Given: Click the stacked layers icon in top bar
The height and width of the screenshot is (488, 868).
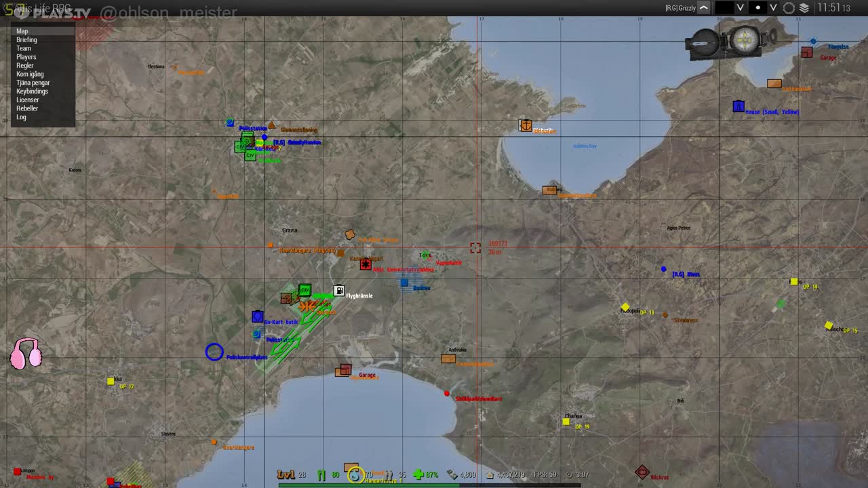Looking at the screenshot, I should (804, 8).
